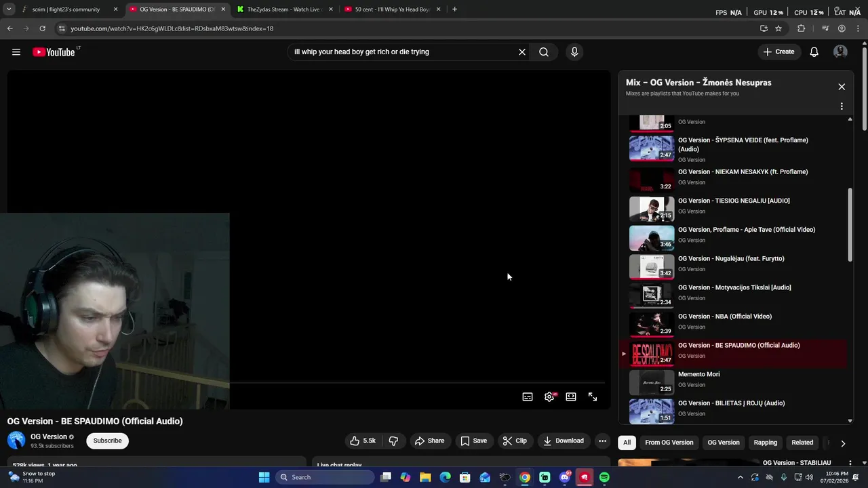Open Spotify from taskbar
Viewport: 868px width, 488px height.
(604, 477)
